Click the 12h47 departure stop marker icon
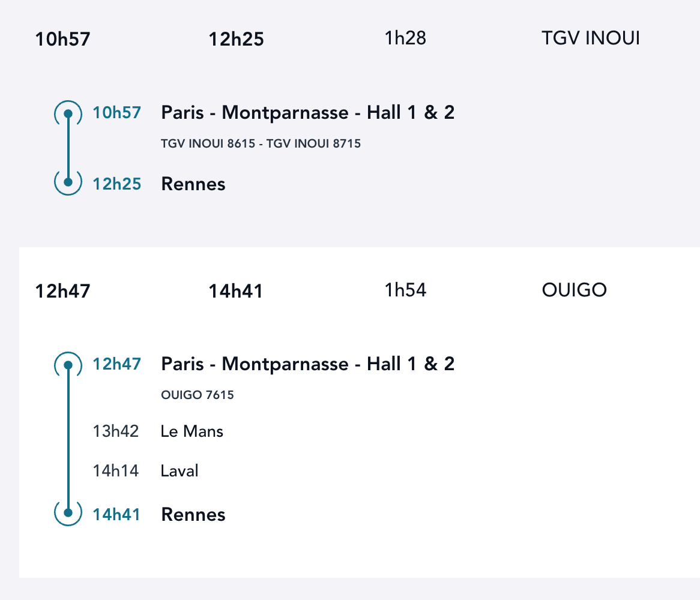This screenshot has height=600, width=700. point(68,365)
